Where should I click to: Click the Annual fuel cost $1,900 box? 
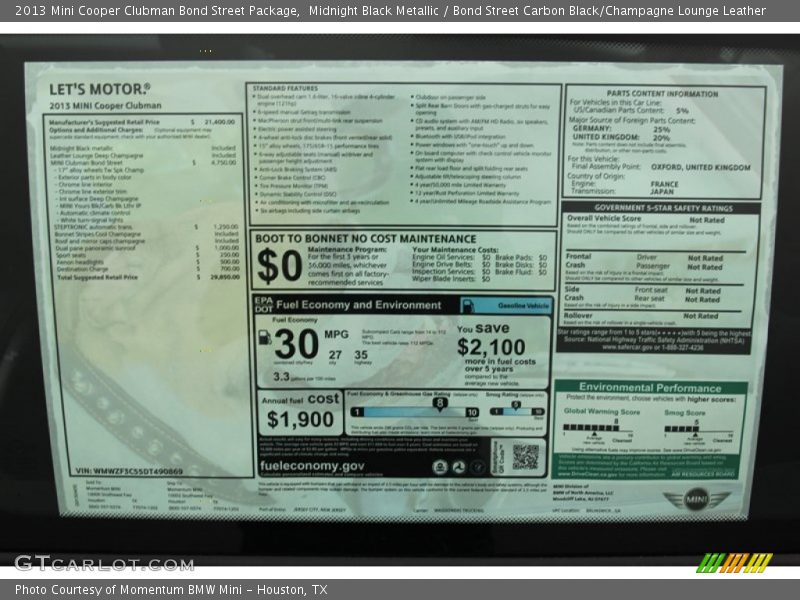300,411
